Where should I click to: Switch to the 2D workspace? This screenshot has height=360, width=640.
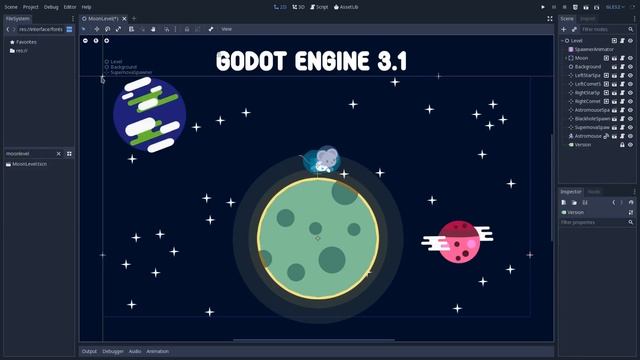click(x=280, y=7)
